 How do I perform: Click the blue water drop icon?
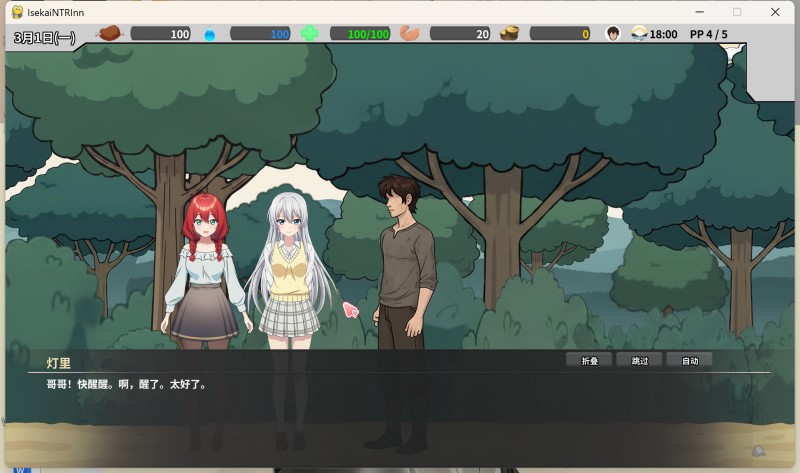point(210,34)
